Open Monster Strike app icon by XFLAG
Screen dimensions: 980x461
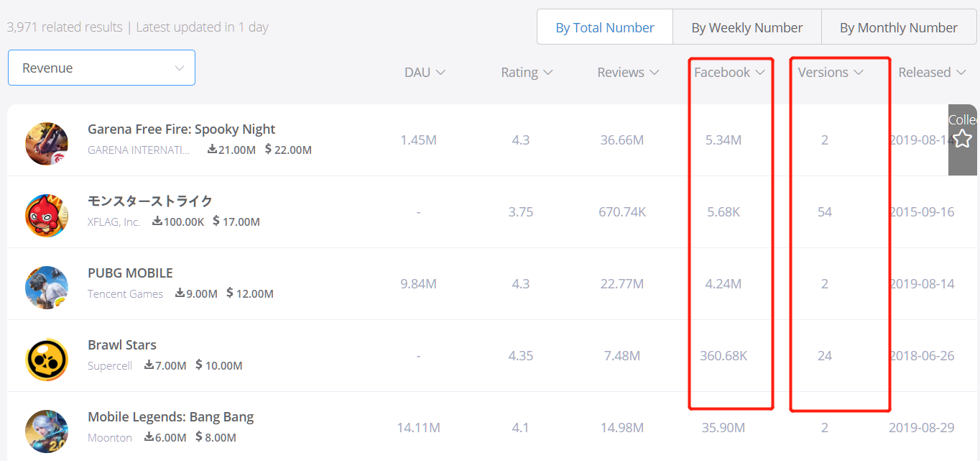47,215
